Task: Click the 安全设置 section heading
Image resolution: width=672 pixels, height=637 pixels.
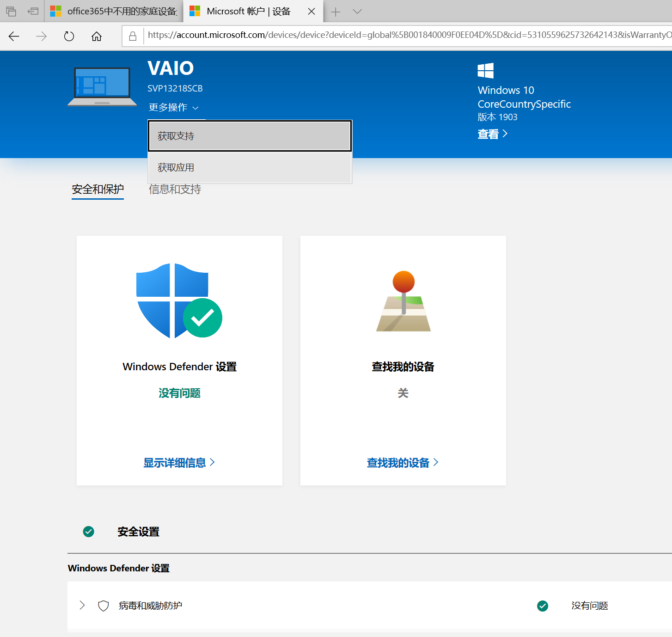Action: pyautogui.click(x=138, y=532)
